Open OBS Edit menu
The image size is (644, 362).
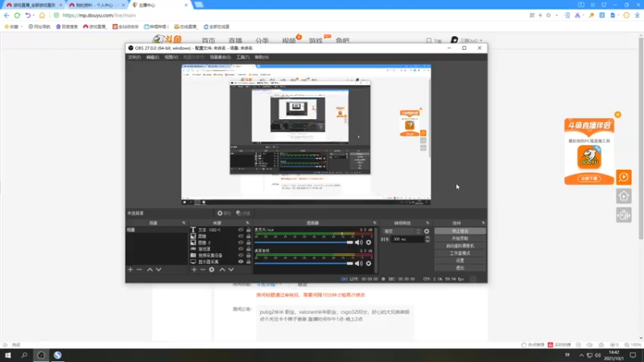pos(152,57)
